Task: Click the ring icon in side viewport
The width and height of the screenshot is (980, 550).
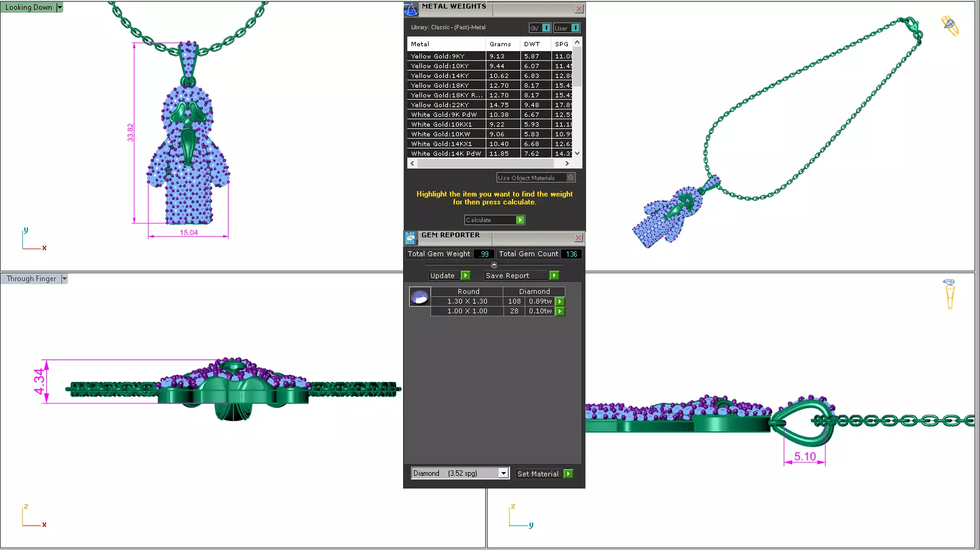Action: pos(949,294)
